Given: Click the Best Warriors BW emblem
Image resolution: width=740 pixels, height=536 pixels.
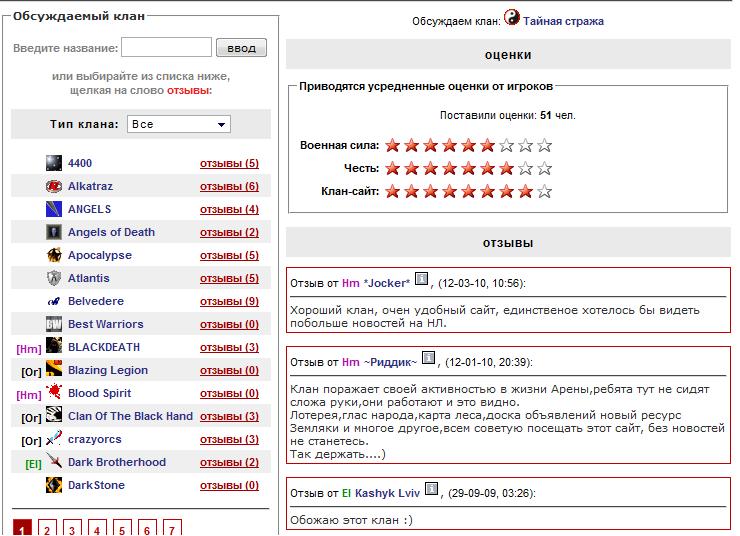Looking at the screenshot, I should (x=54, y=324).
